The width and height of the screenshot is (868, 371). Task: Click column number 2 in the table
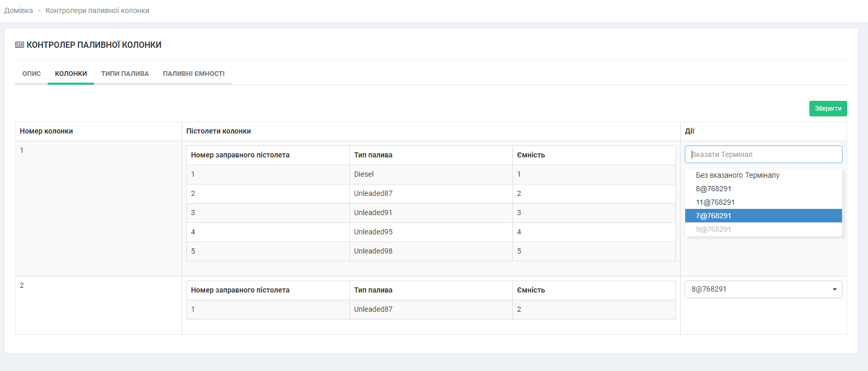coord(22,285)
